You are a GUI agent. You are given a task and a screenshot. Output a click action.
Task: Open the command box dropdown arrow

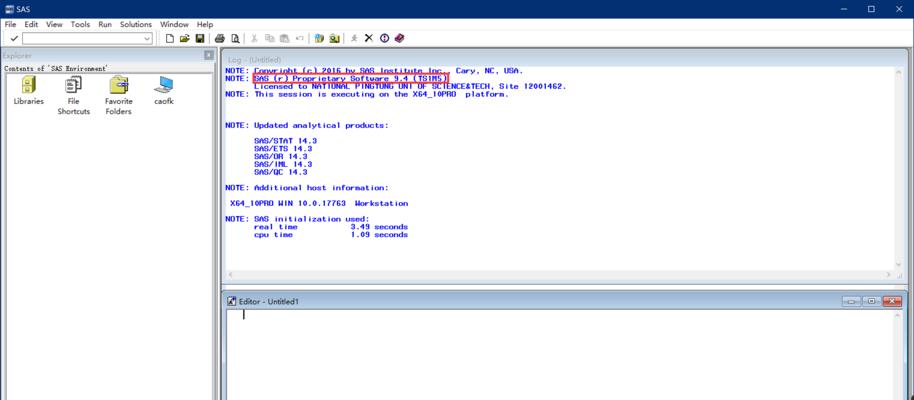[x=147, y=38]
